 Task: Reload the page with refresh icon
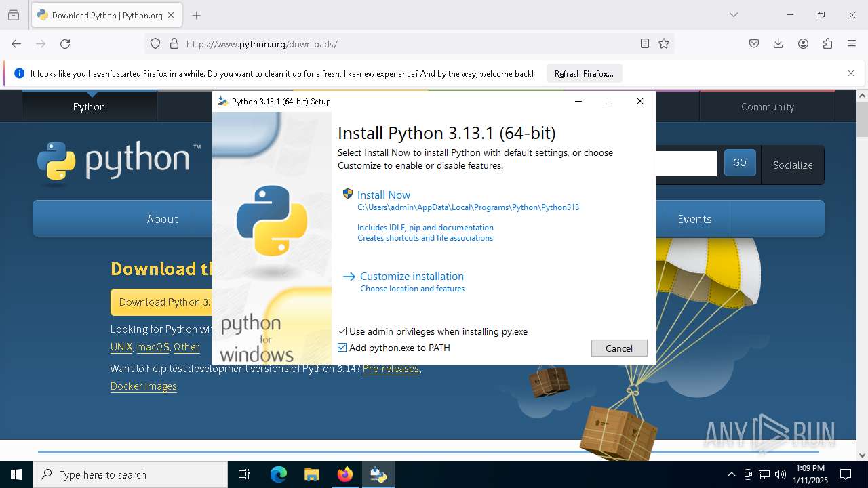click(x=65, y=43)
